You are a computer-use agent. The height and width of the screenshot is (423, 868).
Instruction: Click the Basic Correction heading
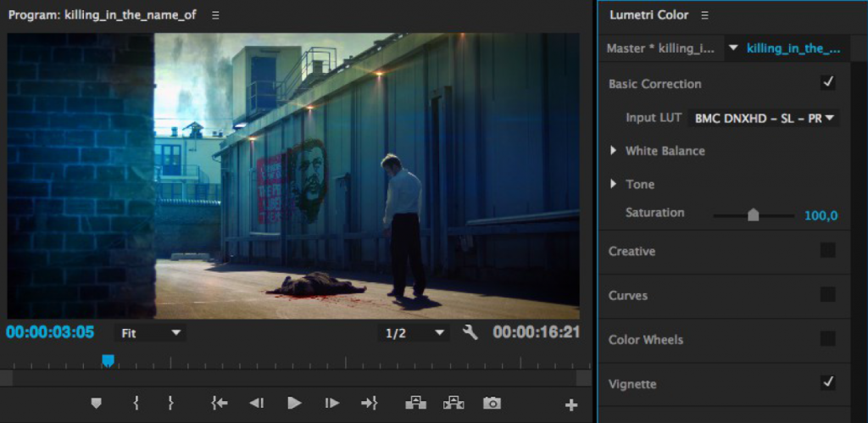coord(655,84)
